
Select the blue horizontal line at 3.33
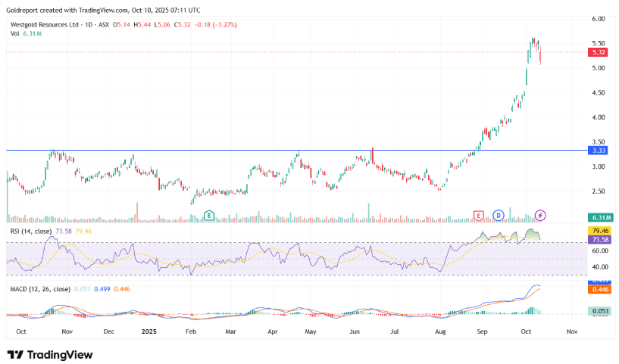tap(227, 150)
